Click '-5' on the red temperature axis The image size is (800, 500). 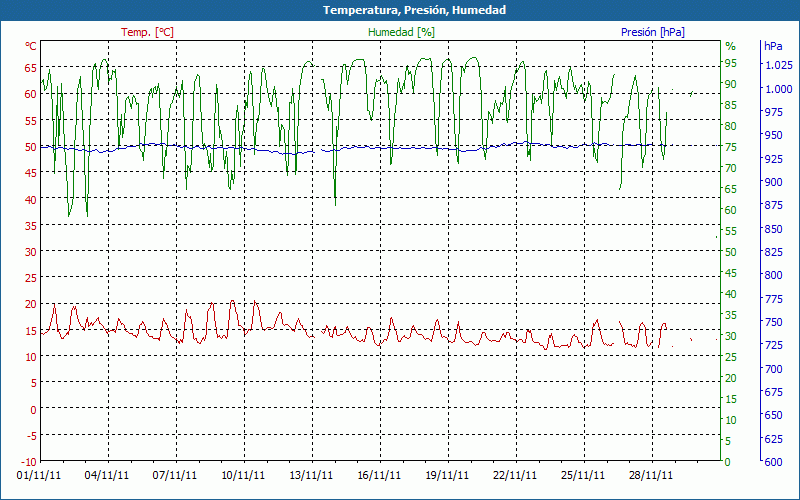pyautogui.click(x=31, y=436)
